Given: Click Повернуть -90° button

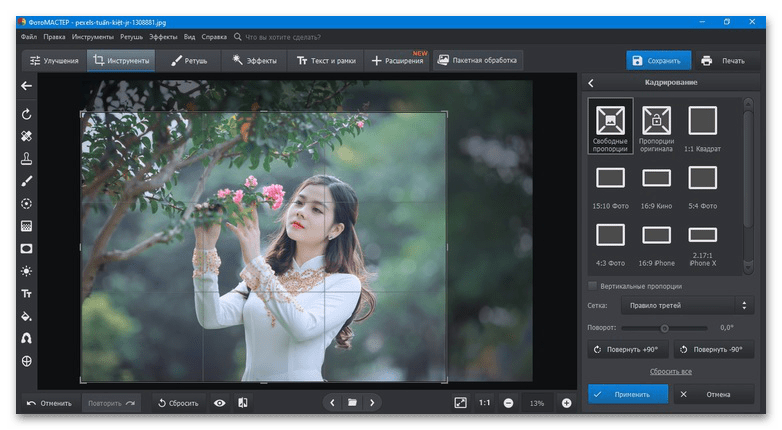Looking at the screenshot, I should pos(713,349).
